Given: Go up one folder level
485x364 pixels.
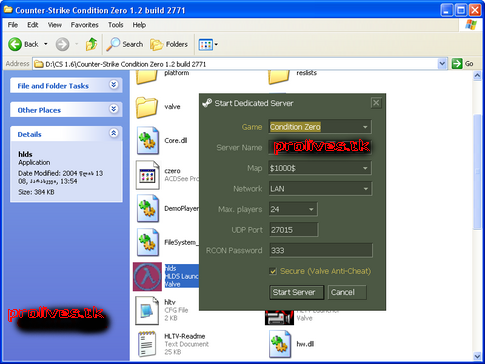Looking at the screenshot, I should click(x=91, y=44).
